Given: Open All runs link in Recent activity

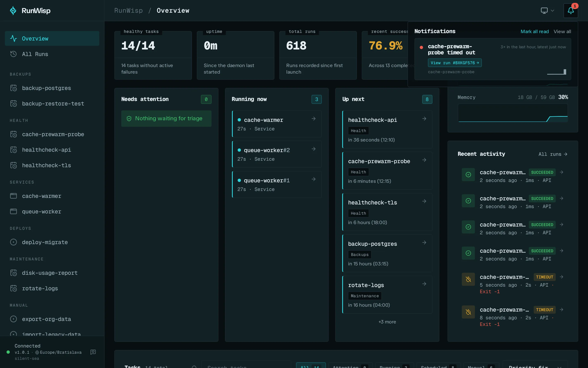Looking at the screenshot, I should pyautogui.click(x=553, y=154).
